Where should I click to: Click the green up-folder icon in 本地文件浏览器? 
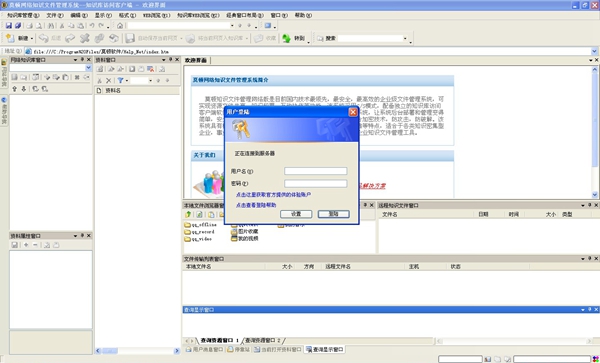point(188,214)
